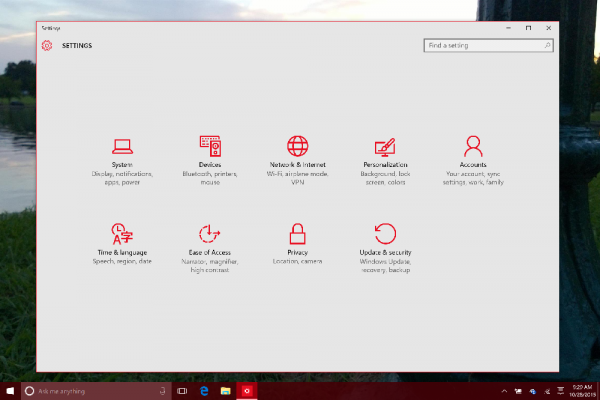Open the Windows Start menu

pos(10,391)
